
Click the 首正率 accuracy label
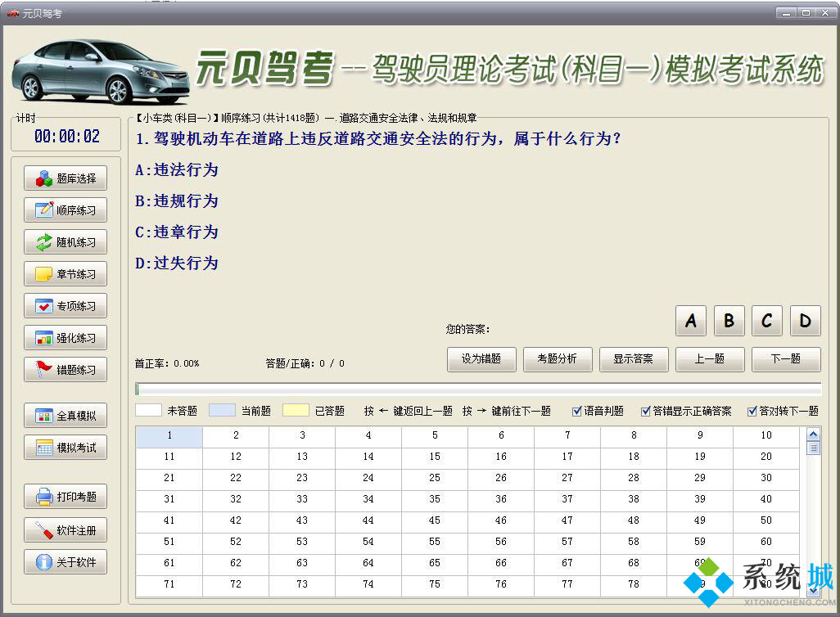coord(167,363)
